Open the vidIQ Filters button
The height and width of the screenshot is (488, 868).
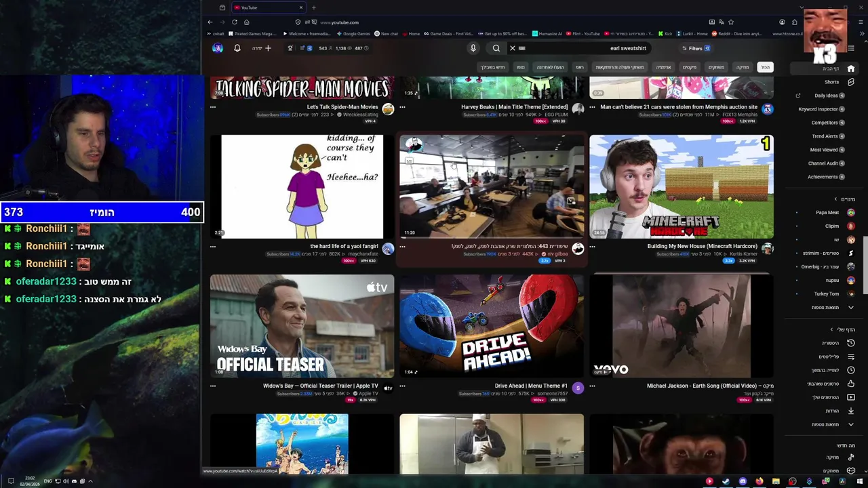click(696, 48)
